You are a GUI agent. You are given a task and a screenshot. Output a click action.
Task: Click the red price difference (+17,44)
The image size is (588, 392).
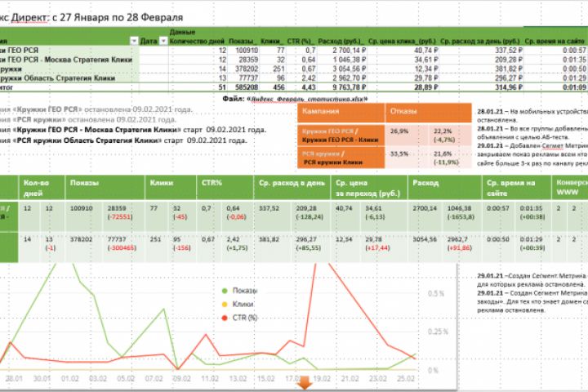[377, 248]
